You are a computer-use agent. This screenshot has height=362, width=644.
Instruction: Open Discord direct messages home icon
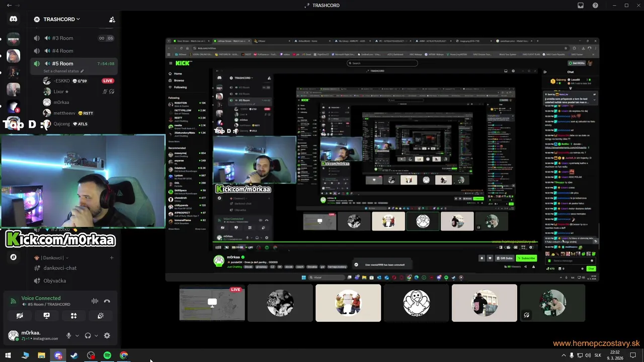click(x=13, y=19)
